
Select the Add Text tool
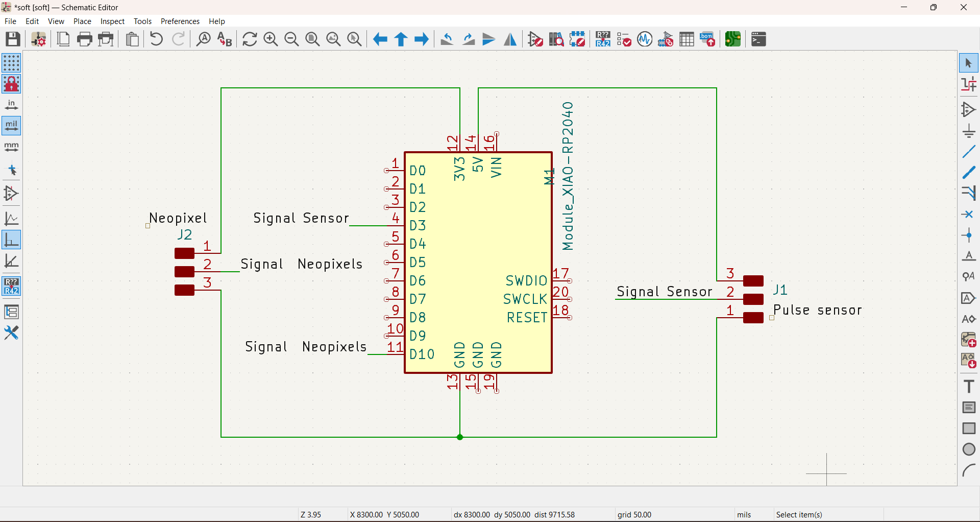coord(969,387)
